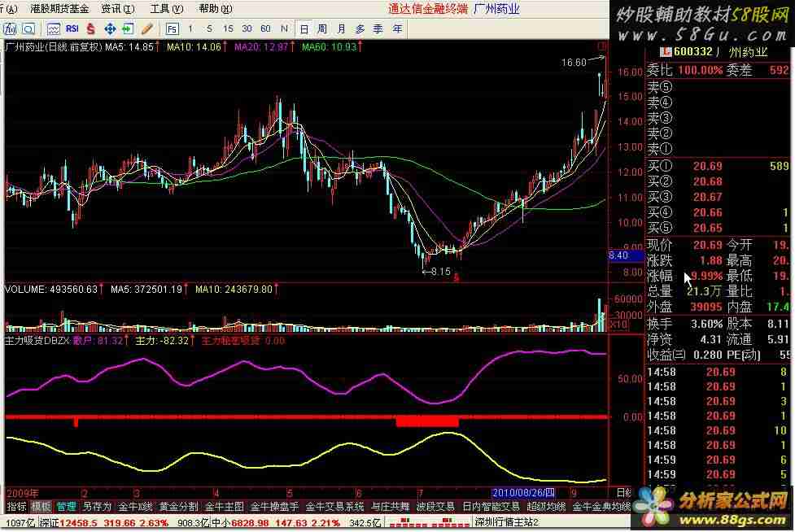Click the 广州药业(日线,前复权) chart title
This screenshot has width=795, height=532.
[54, 47]
